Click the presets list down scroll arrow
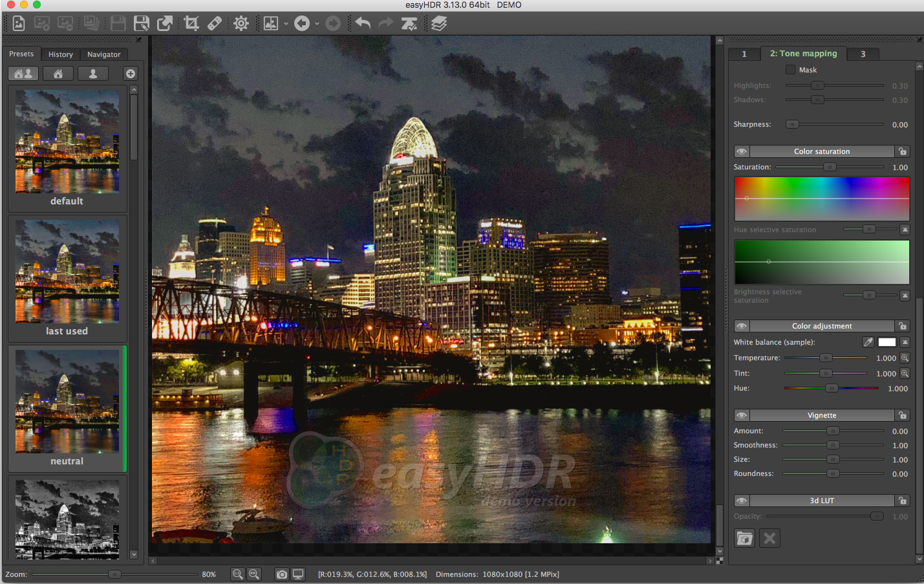The height and width of the screenshot is (584, 924). click(x=134, y=554)
